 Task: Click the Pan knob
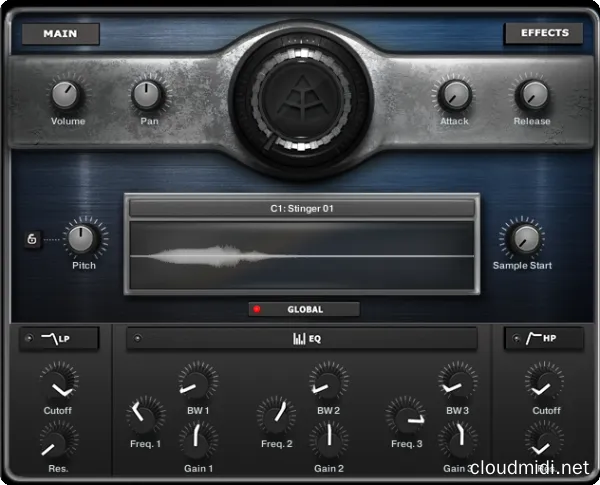[x=147, y=95]
